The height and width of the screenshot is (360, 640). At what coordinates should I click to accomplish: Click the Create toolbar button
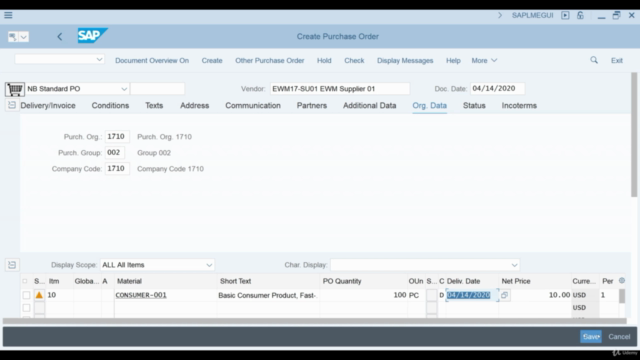[x=212, y=60]
